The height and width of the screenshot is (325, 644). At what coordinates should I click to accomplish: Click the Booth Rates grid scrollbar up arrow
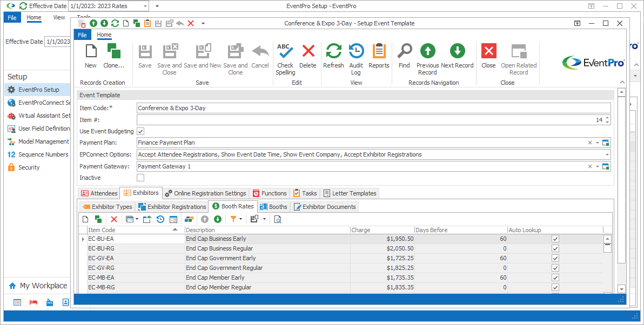[607, 239]
